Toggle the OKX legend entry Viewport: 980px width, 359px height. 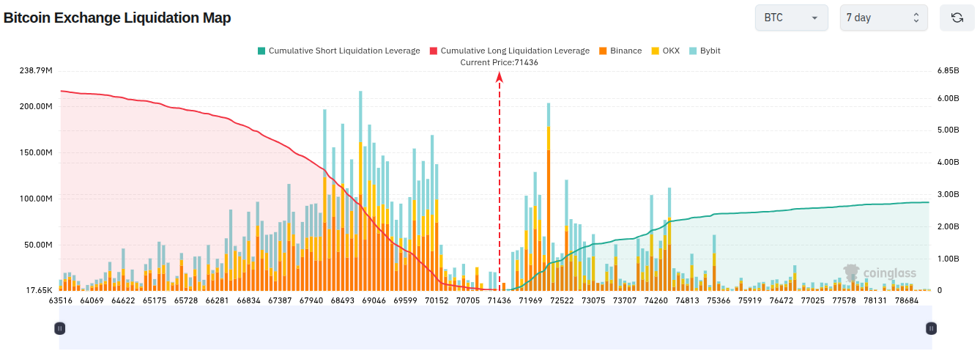click(665, 51)
